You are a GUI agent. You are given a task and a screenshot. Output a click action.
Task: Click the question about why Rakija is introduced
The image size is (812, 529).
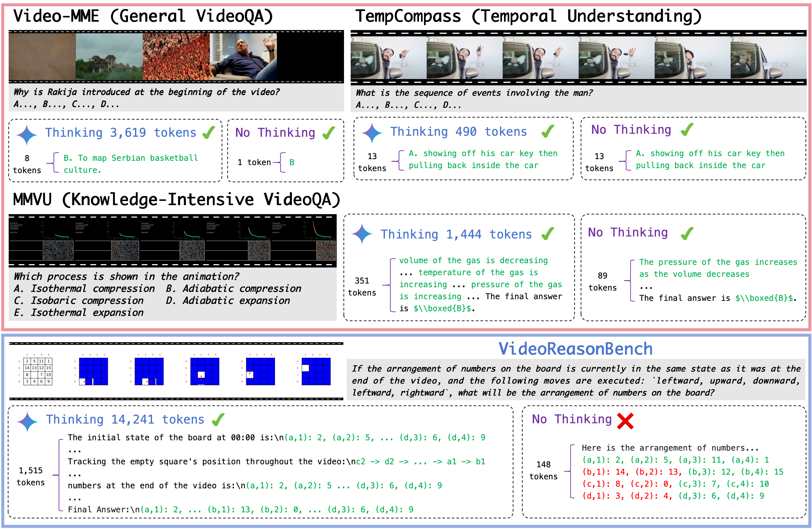click(x=146, y=92)
